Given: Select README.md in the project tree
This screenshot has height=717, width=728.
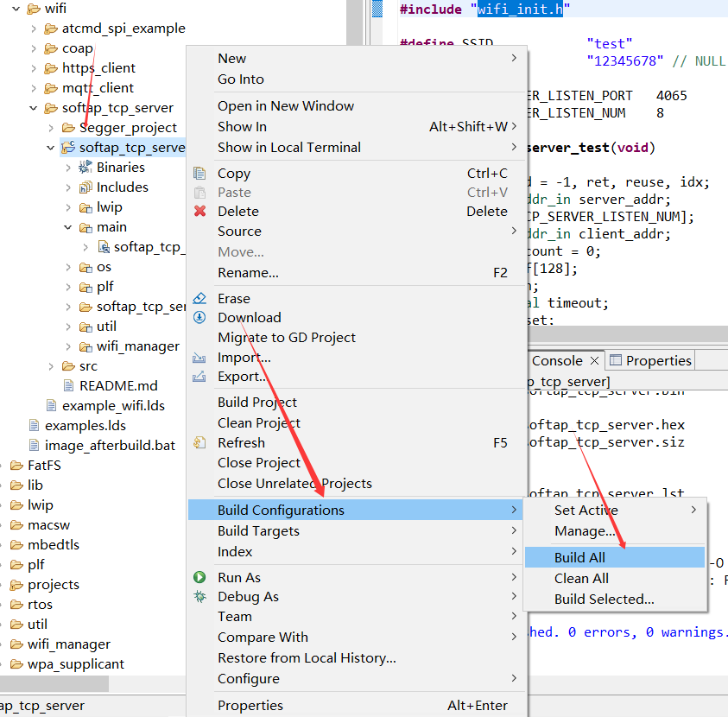Looking at the screenshot, I should 118,386.
